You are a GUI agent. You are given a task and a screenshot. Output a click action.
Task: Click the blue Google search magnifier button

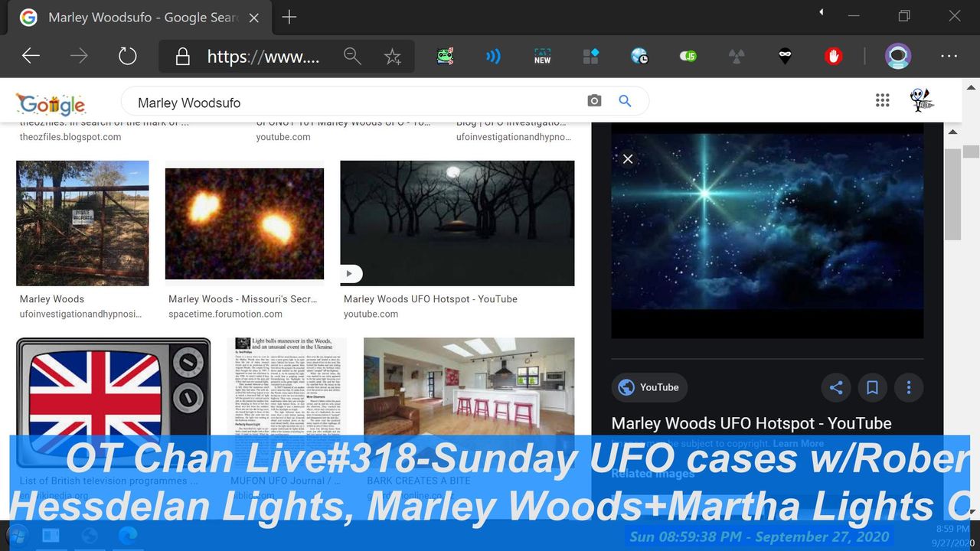click(x=625, y=101)
